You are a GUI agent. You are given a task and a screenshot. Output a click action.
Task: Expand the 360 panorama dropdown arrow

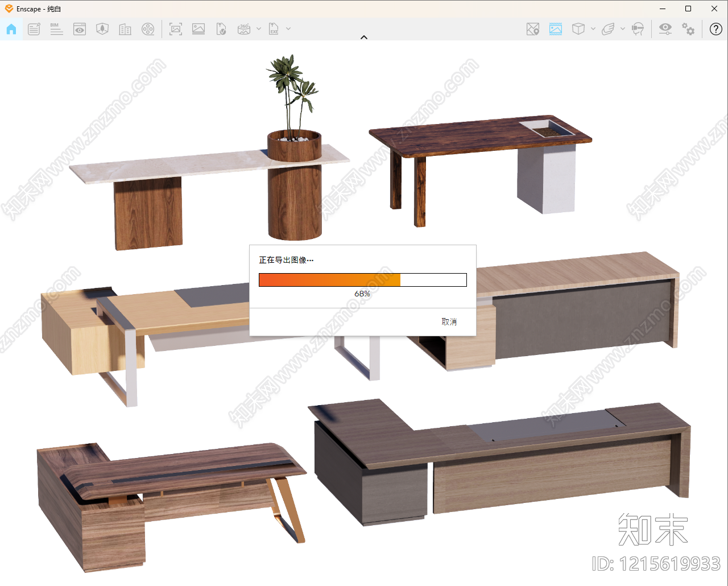tap(259, 29)
